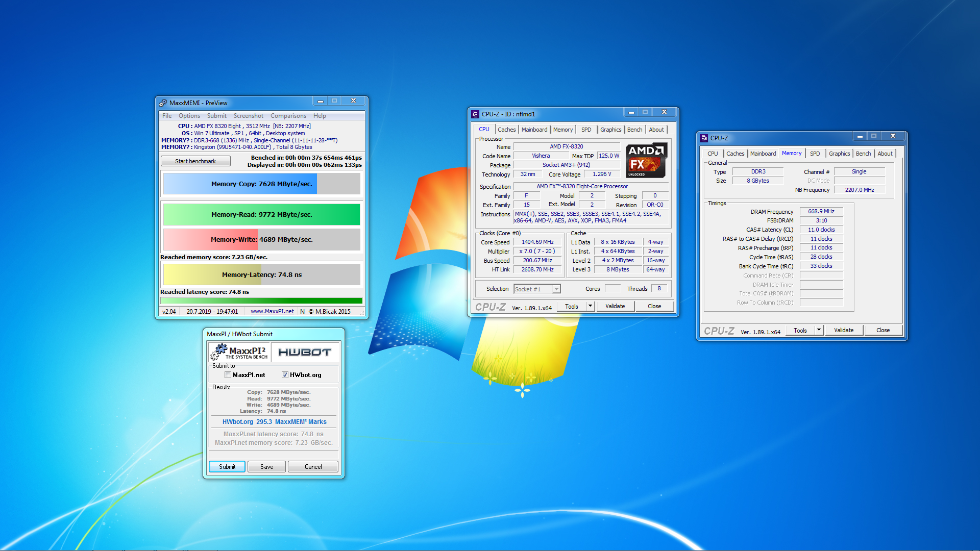The height and width of the screenshot is (551, 980).
Task: Click the empty text field above Submit
Action: (274, 455)
